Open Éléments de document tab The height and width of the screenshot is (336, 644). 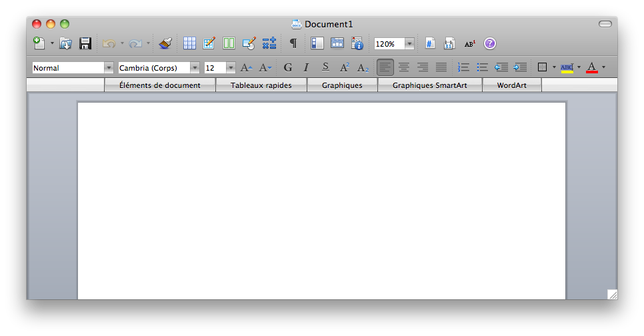pos(160,85)
